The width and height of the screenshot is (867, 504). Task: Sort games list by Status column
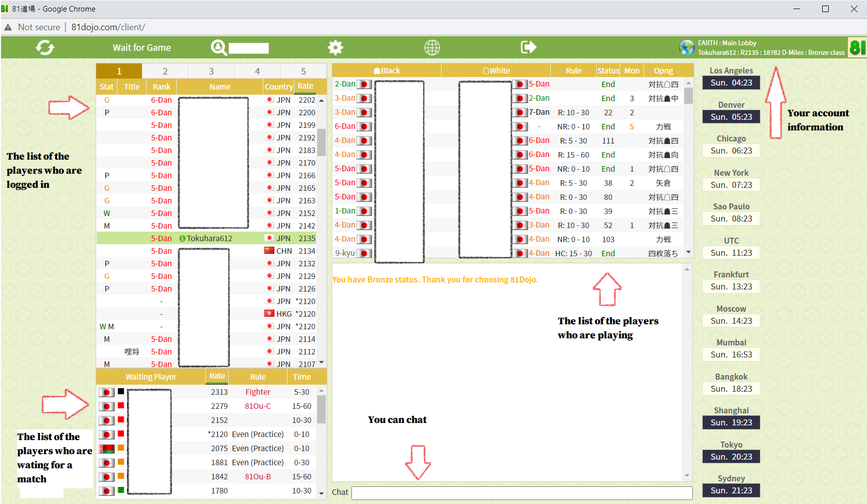tap(608, 71)
